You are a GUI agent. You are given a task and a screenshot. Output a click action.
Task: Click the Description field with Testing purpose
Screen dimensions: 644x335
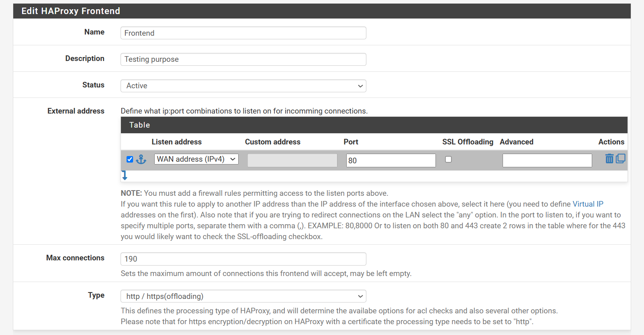tap(243, 59)
